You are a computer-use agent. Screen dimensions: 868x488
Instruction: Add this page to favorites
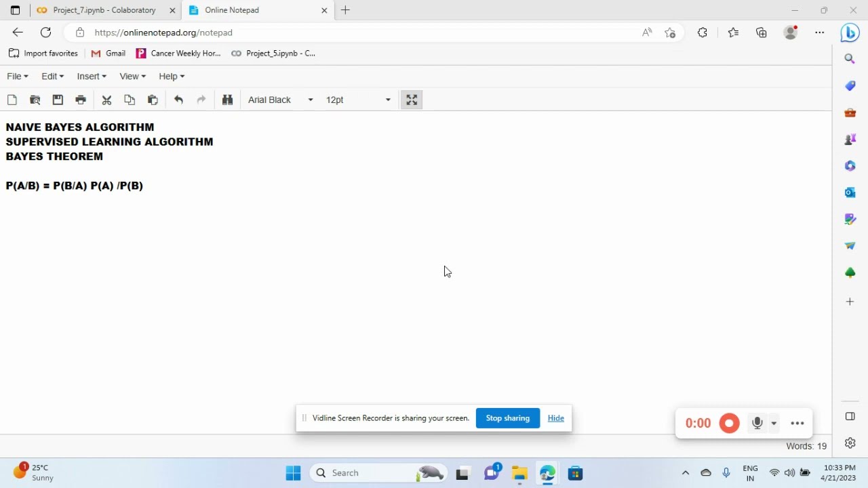click(670, 33)
